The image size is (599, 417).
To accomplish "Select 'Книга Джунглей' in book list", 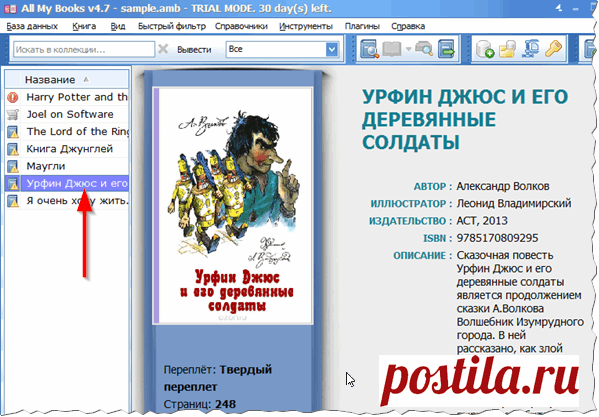I will 67,149.
